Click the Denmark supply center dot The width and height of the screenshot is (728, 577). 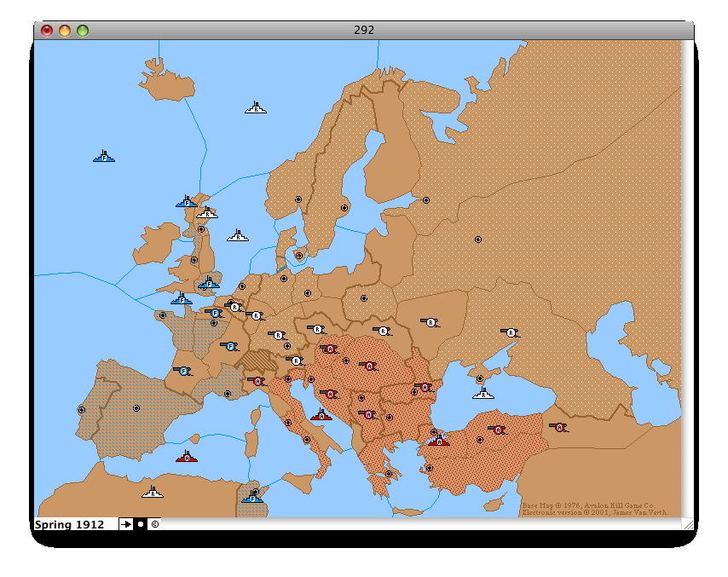click(x=299, y=256)
